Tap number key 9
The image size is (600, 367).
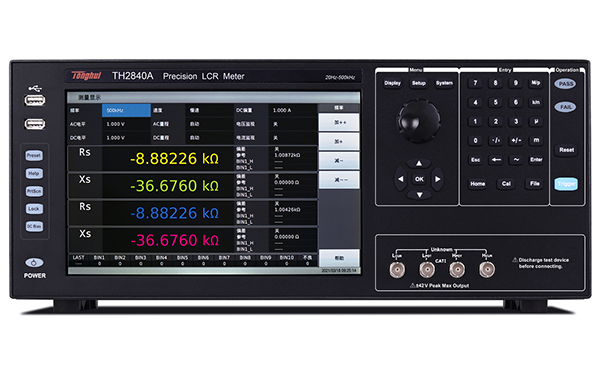(x=516, y=83)
